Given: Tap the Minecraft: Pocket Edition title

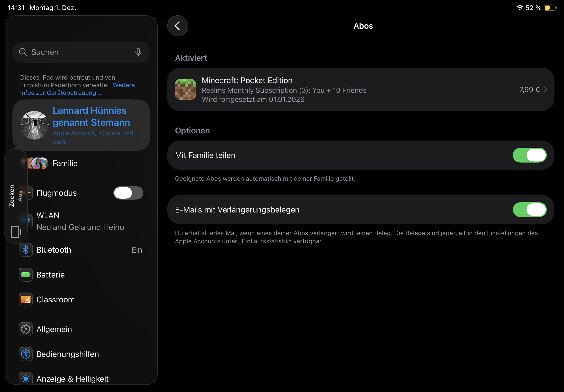Looking at the screenshot, I should tap(247, 80).
